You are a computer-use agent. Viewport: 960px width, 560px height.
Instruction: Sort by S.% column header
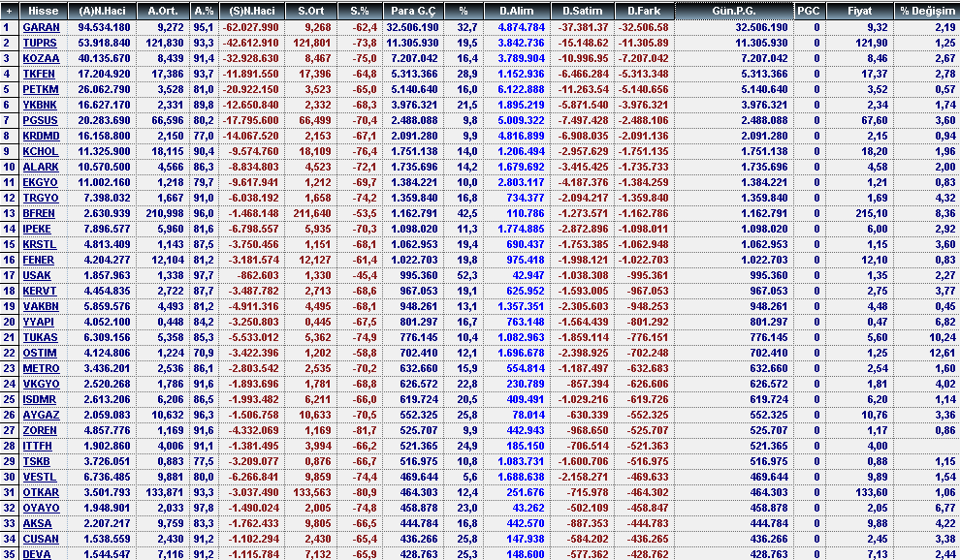(x=360, y=11)
